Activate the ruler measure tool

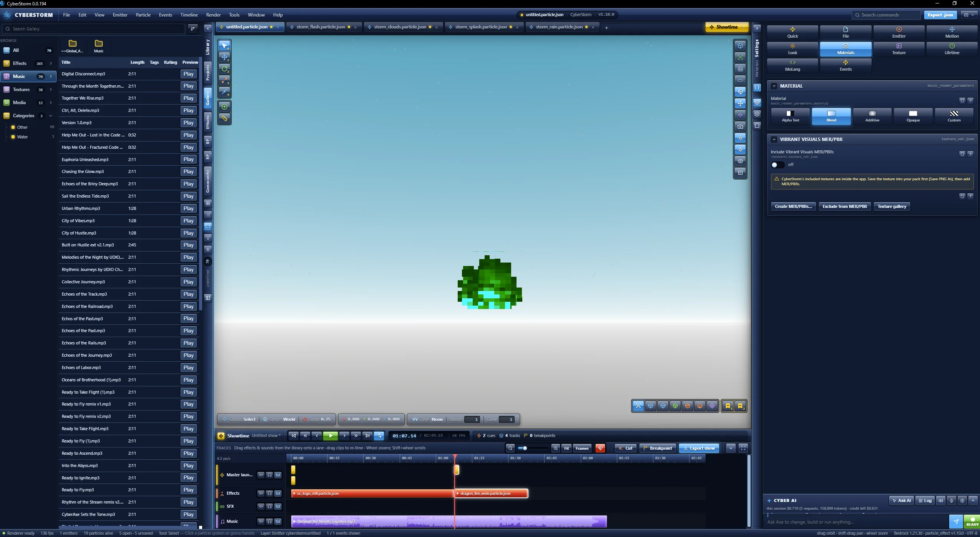click(x=224, y=118)
